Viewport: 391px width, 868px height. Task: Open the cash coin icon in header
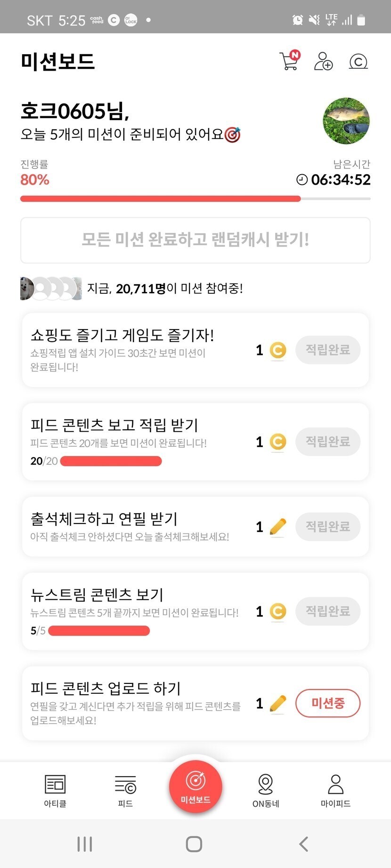point(358,62)
